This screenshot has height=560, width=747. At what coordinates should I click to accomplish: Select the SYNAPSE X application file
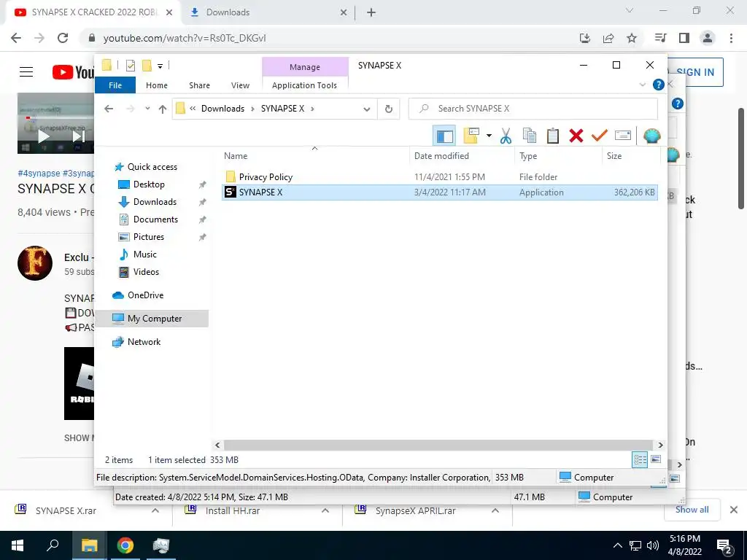click(440, 192)
